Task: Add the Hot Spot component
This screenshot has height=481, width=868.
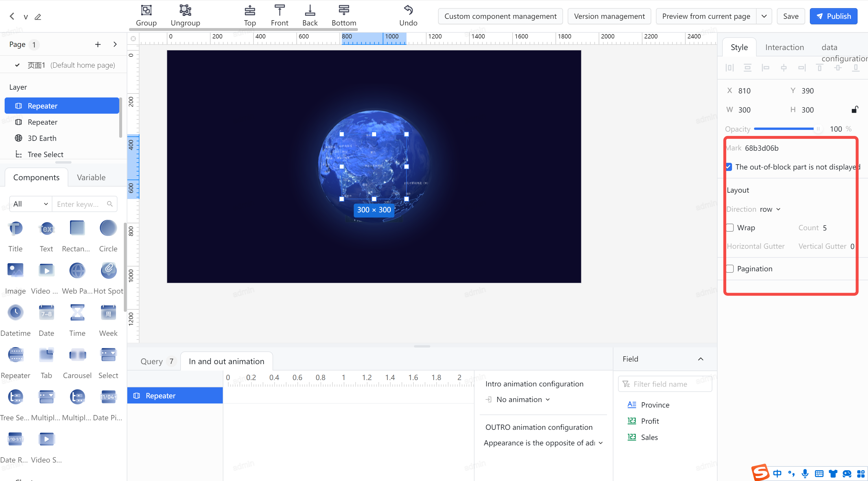Action: [x=108, y=278]
